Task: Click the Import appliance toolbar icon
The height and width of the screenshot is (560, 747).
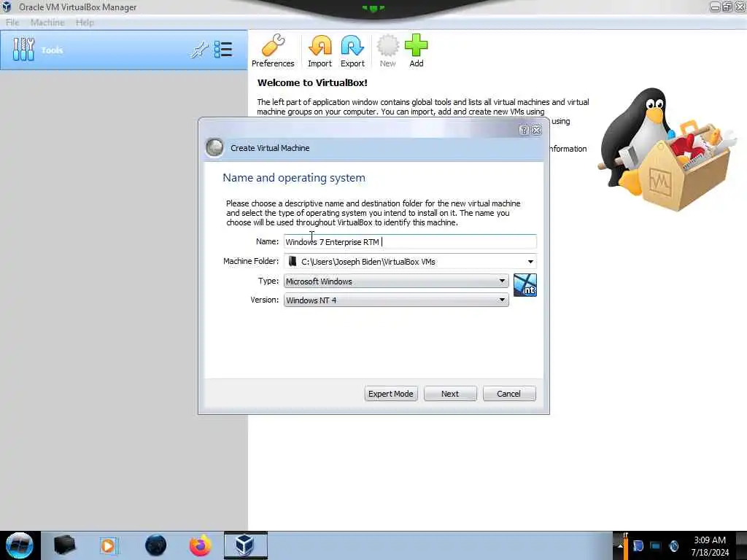Action: [320, 51]
